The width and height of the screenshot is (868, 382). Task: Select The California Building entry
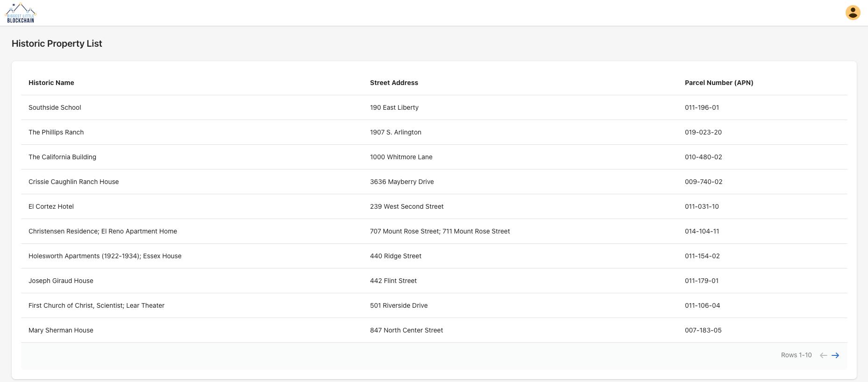(x=62, y=157)
